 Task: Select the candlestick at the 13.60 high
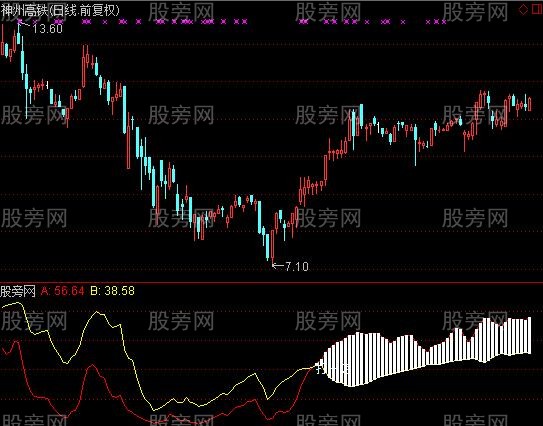coord(19,34)
